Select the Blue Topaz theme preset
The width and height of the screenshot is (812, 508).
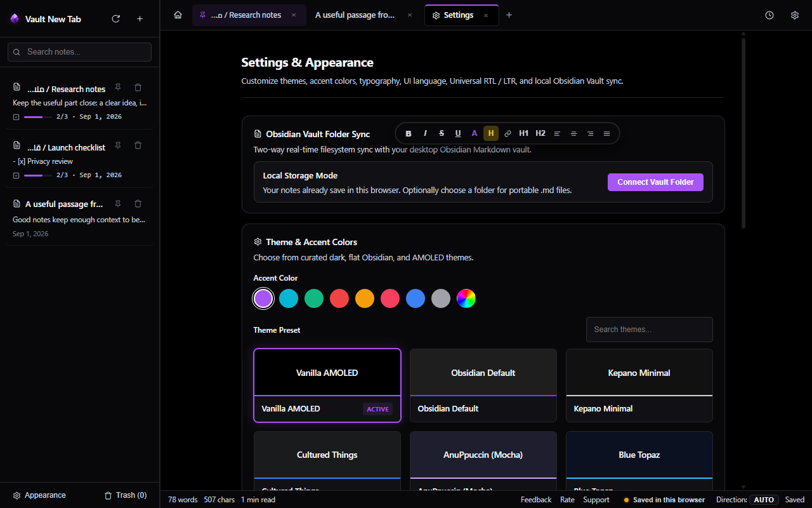pyautogui.click(x=639, y=461)
